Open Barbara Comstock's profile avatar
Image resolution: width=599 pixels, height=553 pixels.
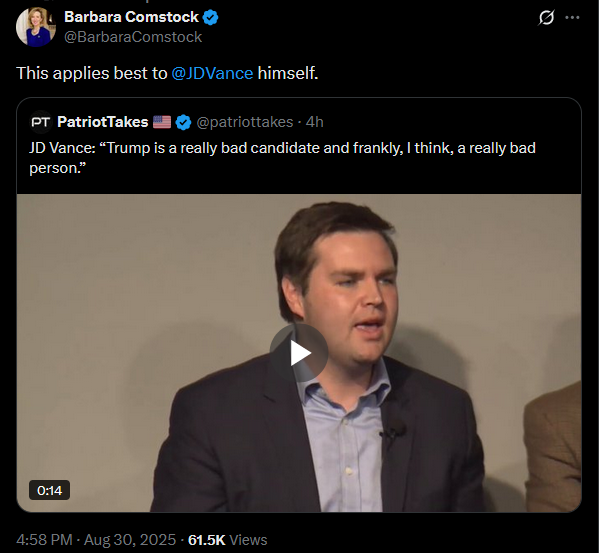point(36,27)
